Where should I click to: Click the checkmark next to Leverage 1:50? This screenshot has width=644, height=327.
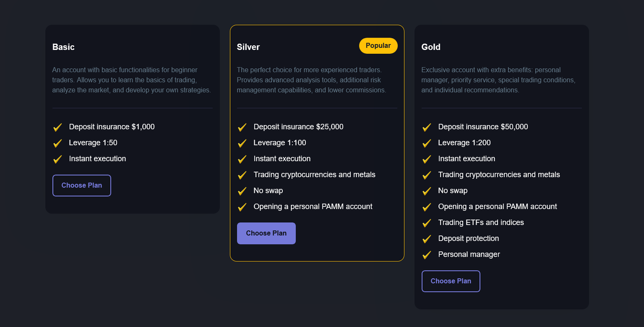pyautogui.click(x=57, y=143)
